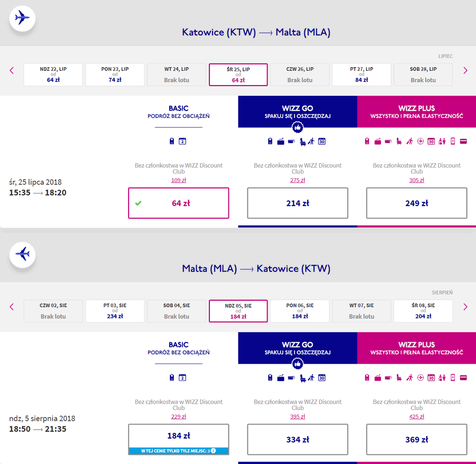Click WIZZ PLUS mobile phone icon, outbound flight
476x464 pixels.
(453, 141)
